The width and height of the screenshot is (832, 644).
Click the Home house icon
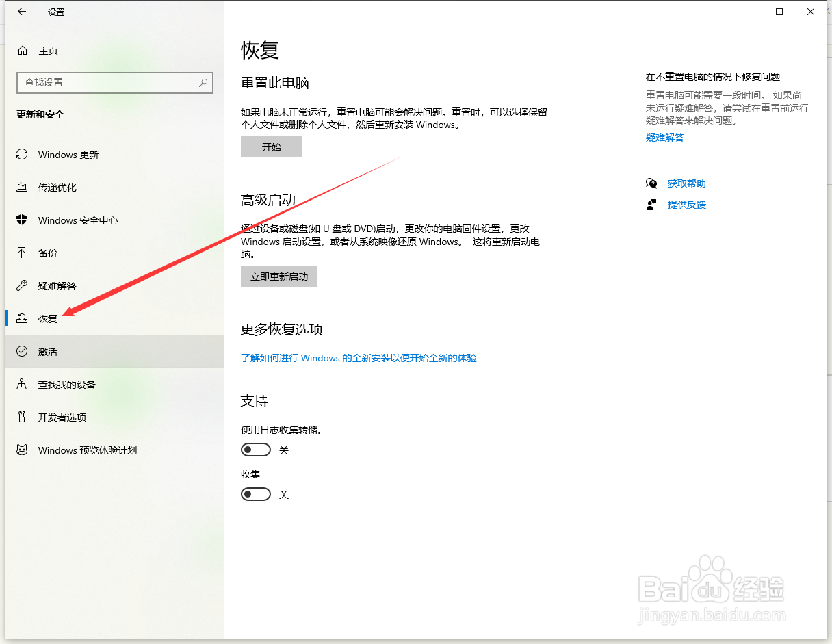click(x=23, y=51)
